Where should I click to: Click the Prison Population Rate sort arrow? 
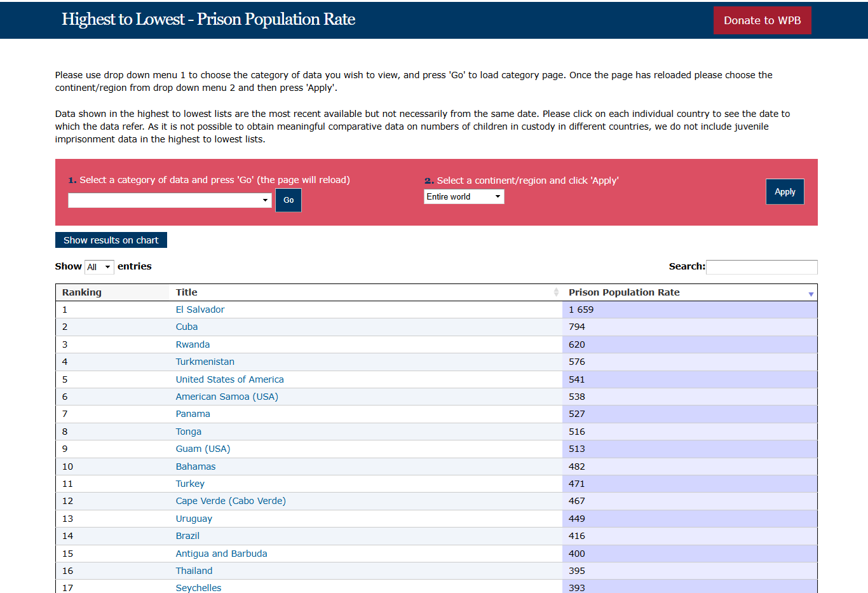tap(811, 294)
